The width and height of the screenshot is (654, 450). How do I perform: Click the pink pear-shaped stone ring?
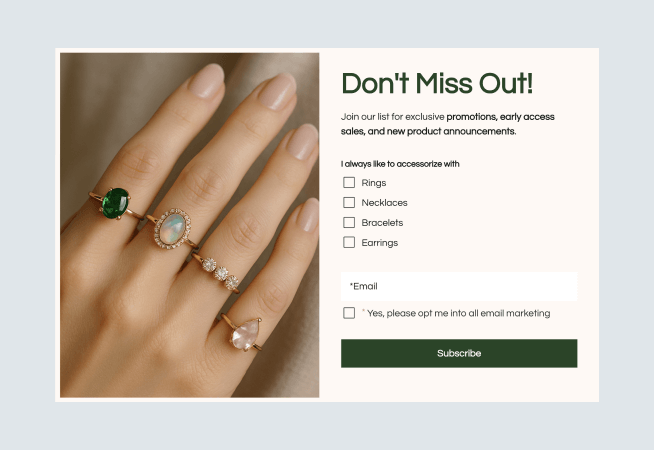coord(244,334)
